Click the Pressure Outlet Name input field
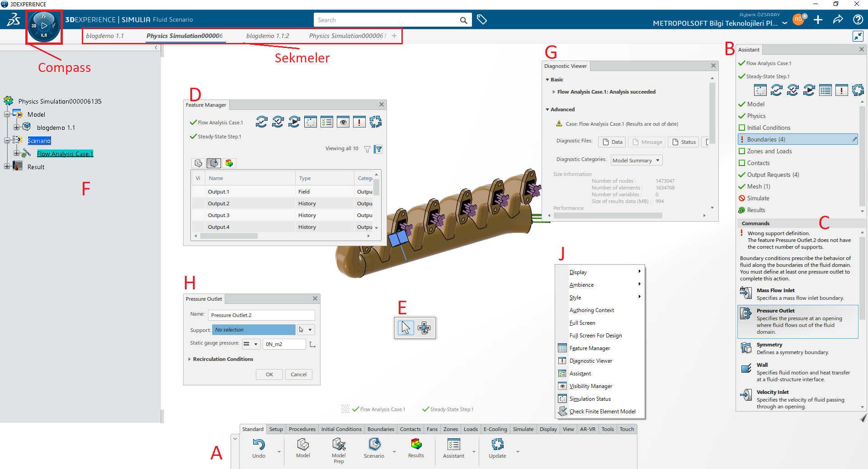 click(261, 315)
